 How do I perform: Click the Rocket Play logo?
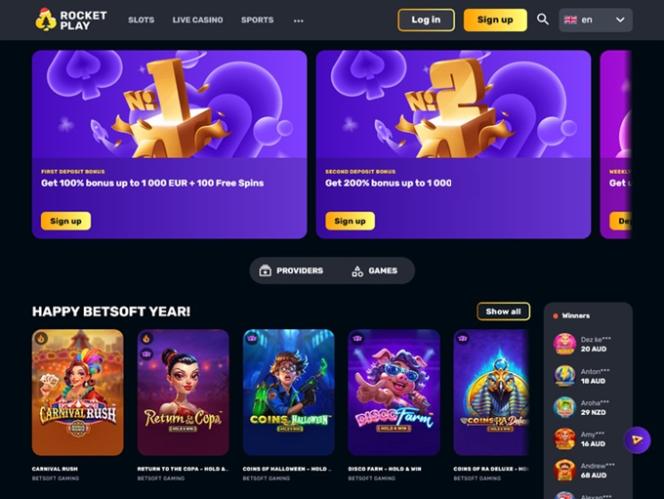(x=71, y=20)
